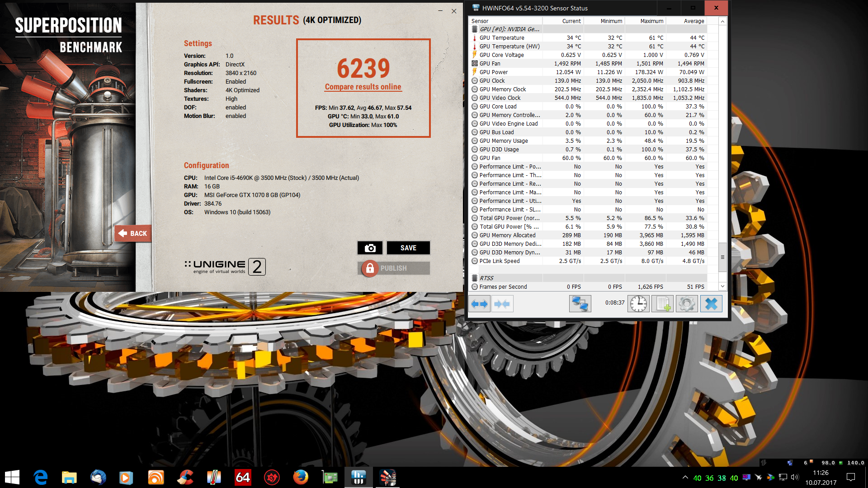Open AIDA64 from the taskbar

pos(243,477)
